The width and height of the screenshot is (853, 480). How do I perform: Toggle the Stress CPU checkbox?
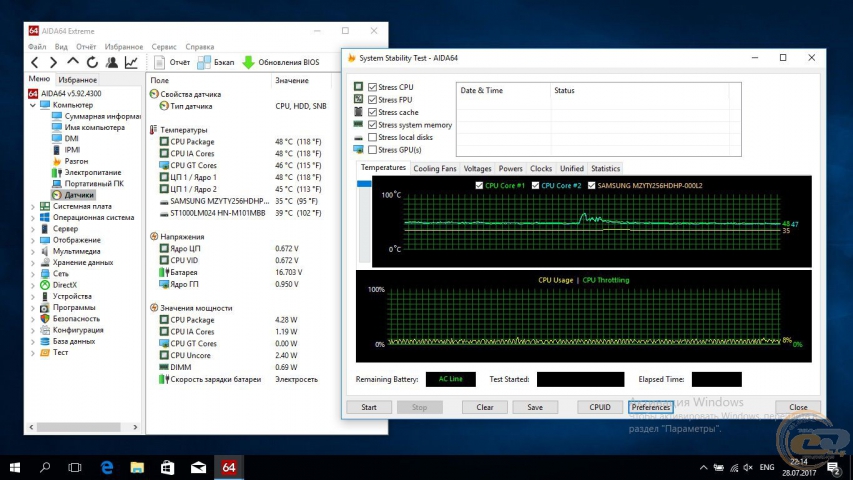[x=373, y=87]
